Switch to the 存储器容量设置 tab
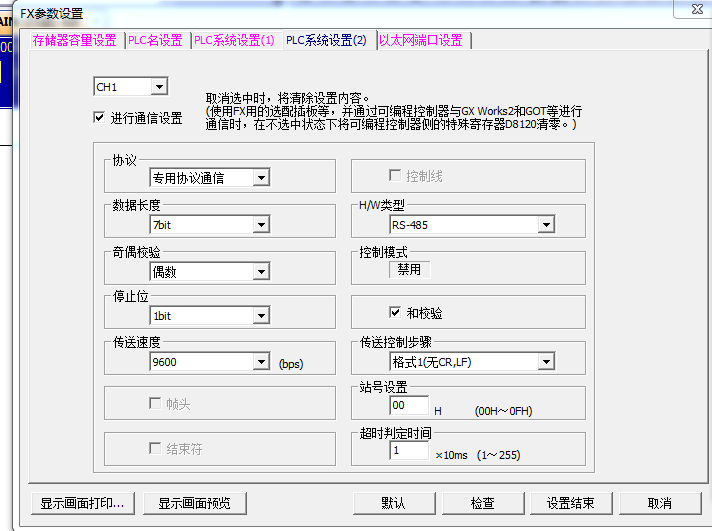Viewport: 712px width, 531px height. (x=74, y=41)
